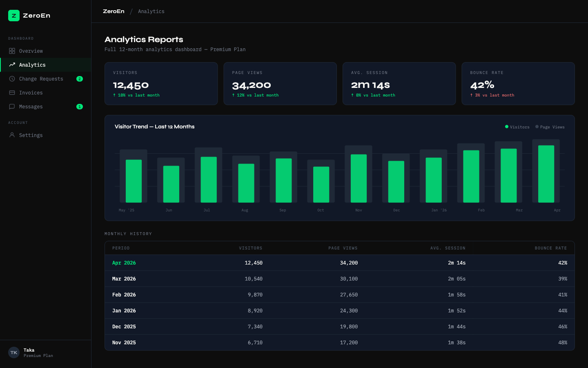Click the Taka profile name
The width and height of the screenshot is (588, 368).
(29, 350)
